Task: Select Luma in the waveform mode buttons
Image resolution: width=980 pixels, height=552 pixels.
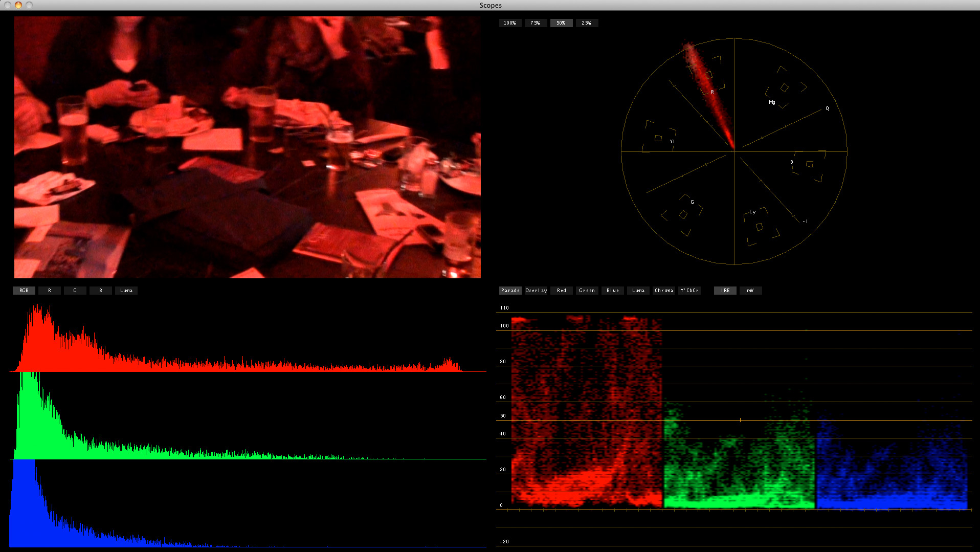Action: pyautogui.click(x=638, y=291)
